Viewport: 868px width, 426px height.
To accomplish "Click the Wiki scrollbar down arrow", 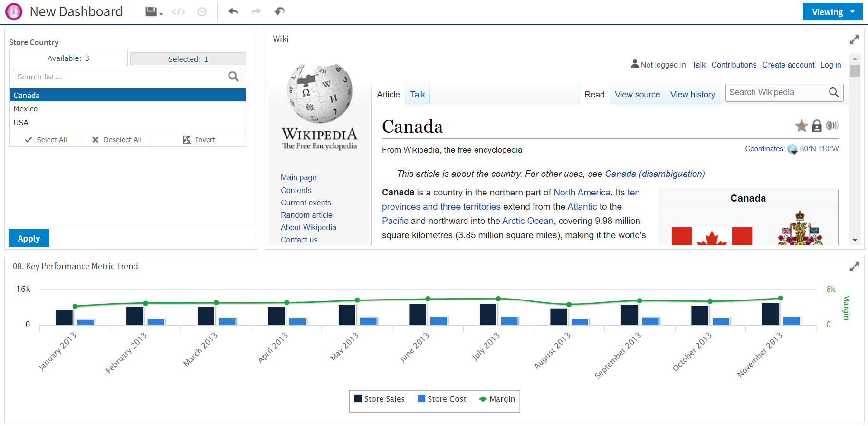I will tap(855, 240).
